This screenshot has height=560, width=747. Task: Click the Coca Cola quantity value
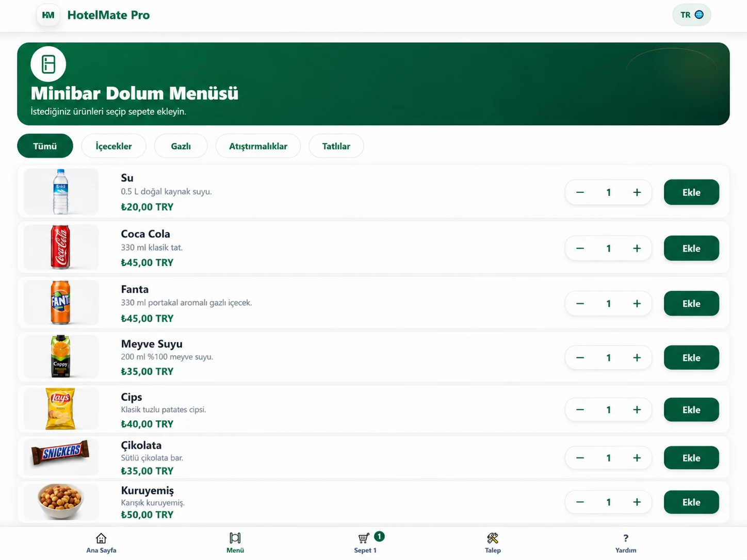tap(609, 248)
